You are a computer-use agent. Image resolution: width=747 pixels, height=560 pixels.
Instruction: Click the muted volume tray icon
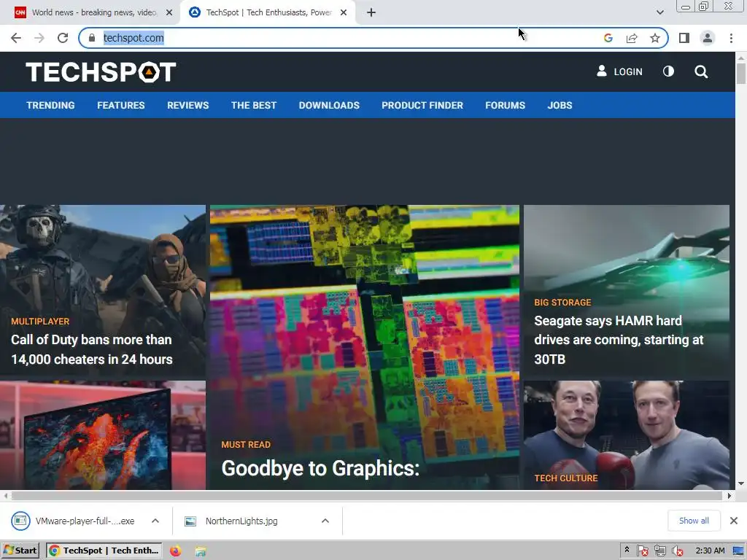(x=676, y=551)
